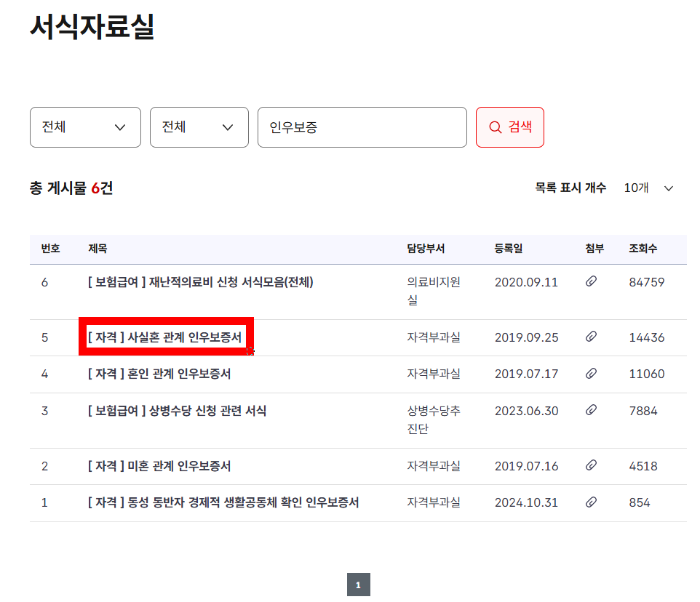700x602 pixels.
Task: Select the date 2020.09.11
Action: (526, 282)
